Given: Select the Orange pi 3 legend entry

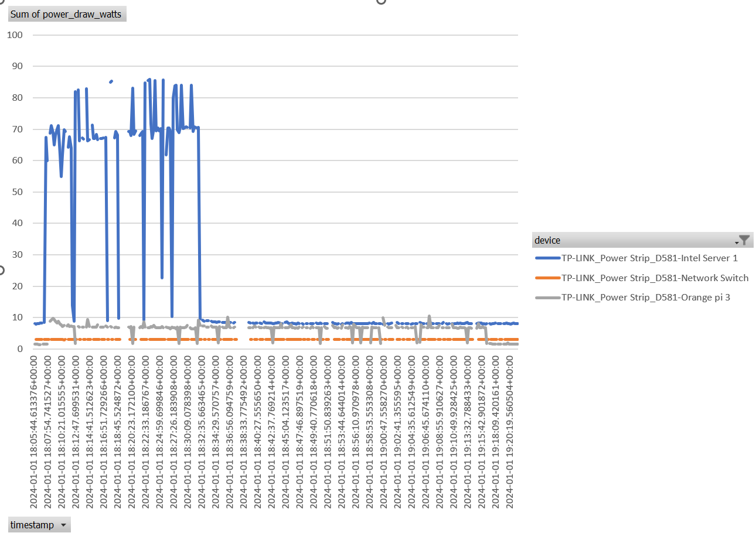Looking at the screenshot, I should tap(645, 297).
